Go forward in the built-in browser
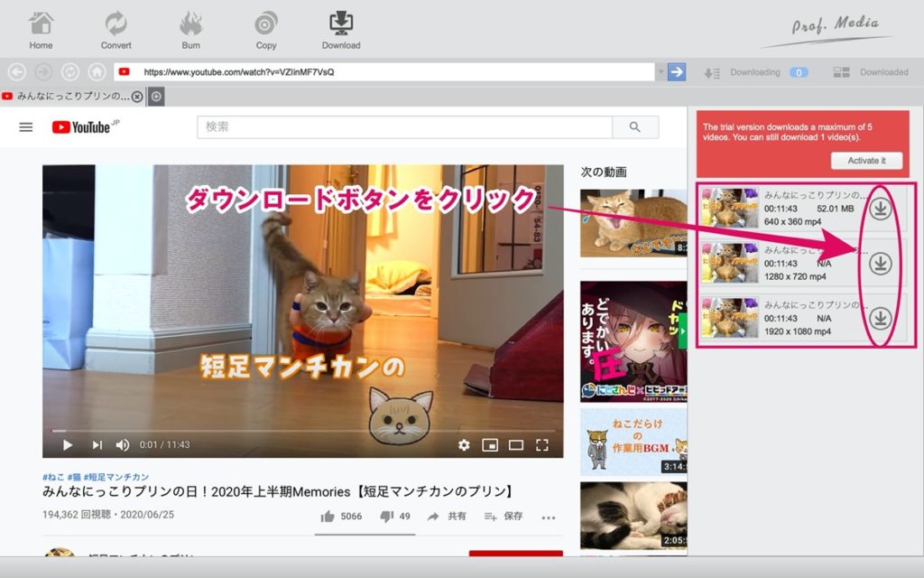 point(43,72)
